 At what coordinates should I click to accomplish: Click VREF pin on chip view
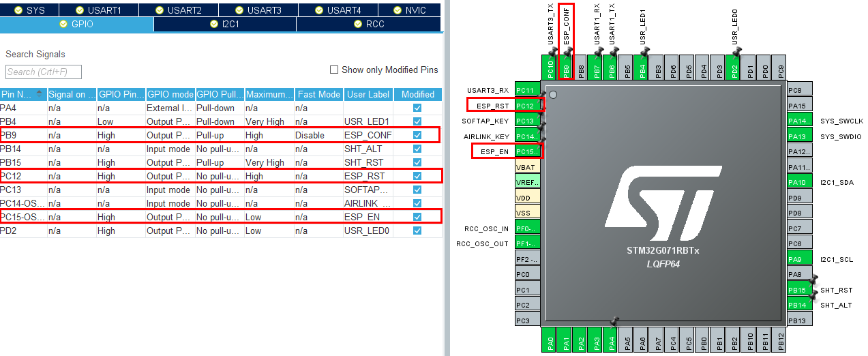[527, 182]
